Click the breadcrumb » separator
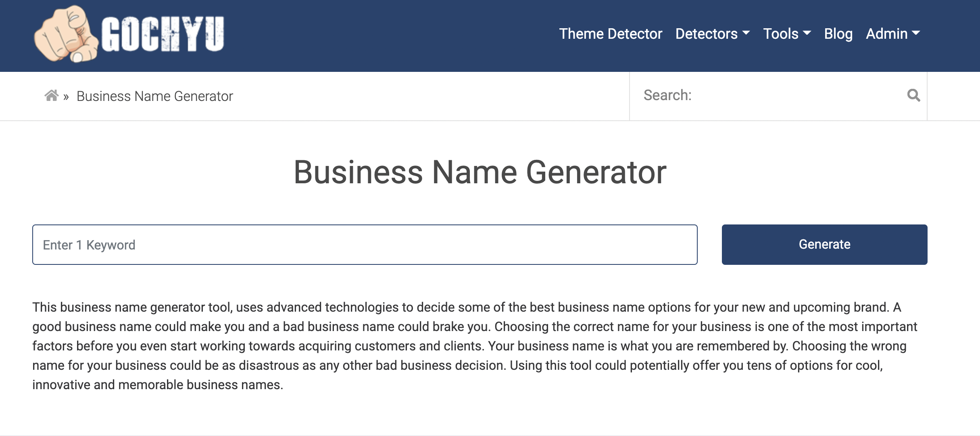This screenshot has height=436, width=980. click(x=66, y=97)
